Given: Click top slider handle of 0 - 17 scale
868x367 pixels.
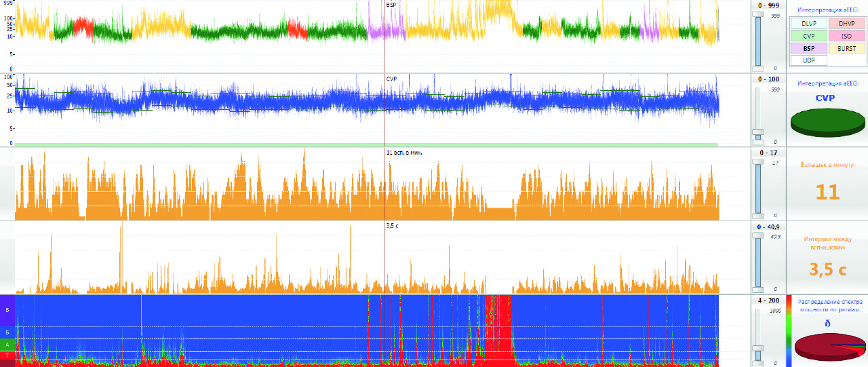Looking at the screenshot, I should pyautogui.click(x=758, y=161).
